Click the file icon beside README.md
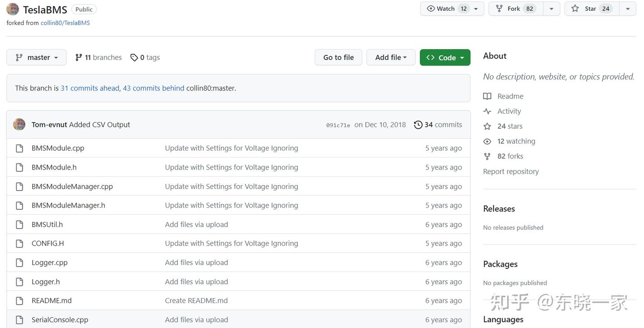 19,301
